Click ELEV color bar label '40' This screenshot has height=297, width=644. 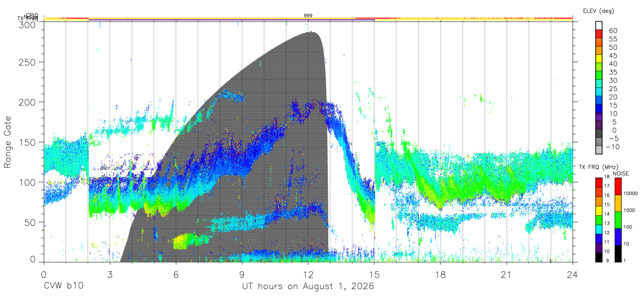[613, 64]
